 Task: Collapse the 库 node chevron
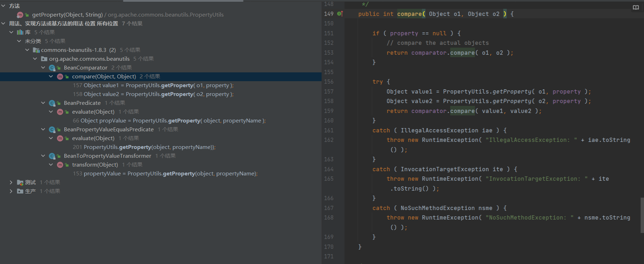[x=11, y=32]
